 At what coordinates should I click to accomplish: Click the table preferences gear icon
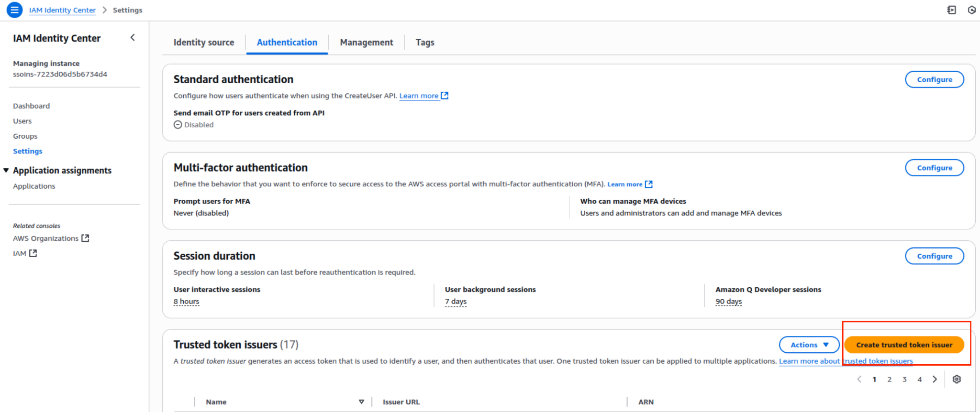coord(957,379)
